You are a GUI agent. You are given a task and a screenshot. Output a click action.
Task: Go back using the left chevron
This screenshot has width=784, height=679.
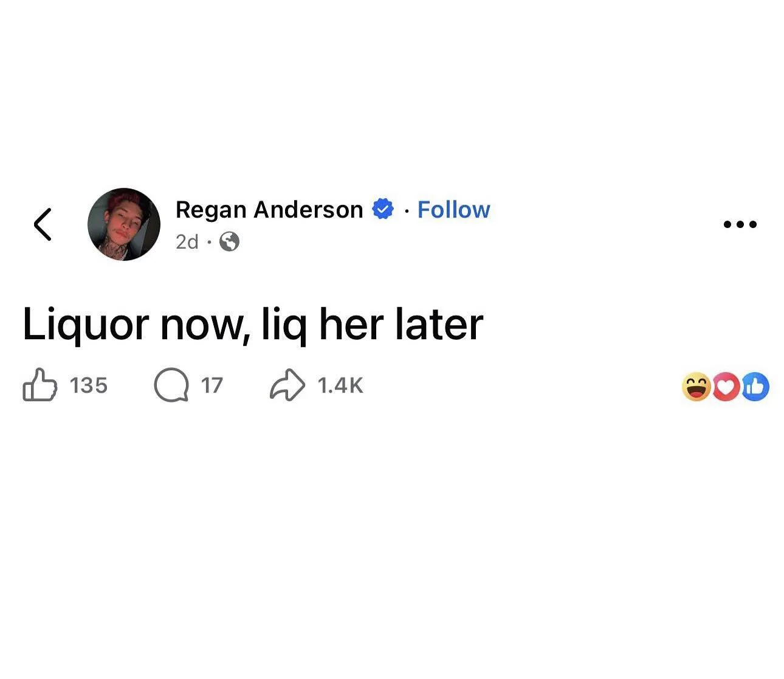click(x=43, y=224)
